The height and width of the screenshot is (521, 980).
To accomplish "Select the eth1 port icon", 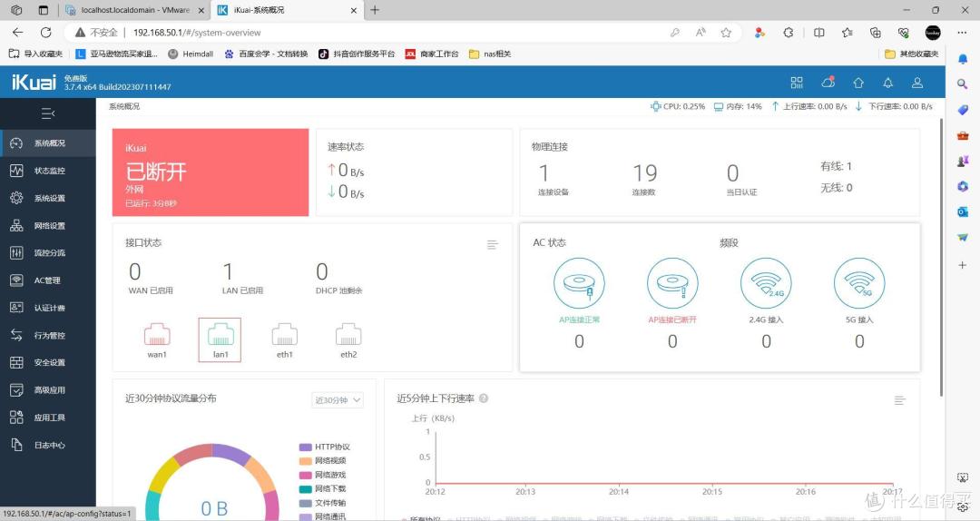I will [284, 335].
